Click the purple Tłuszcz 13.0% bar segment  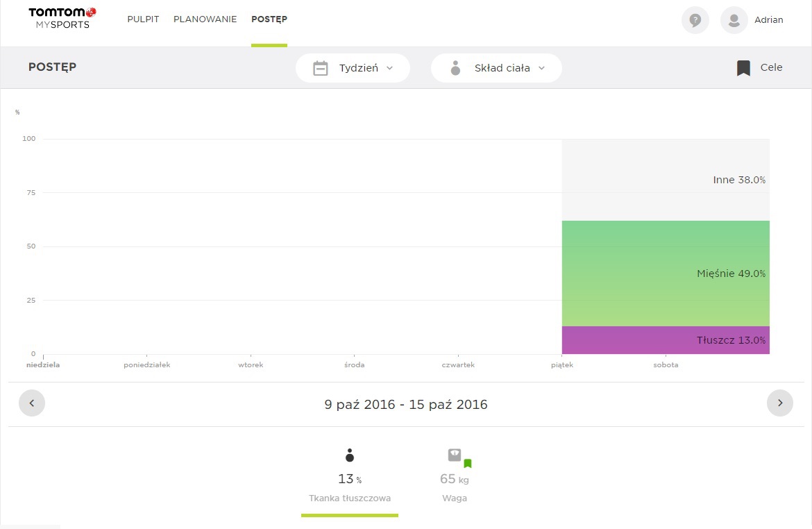tap(666, 340)
